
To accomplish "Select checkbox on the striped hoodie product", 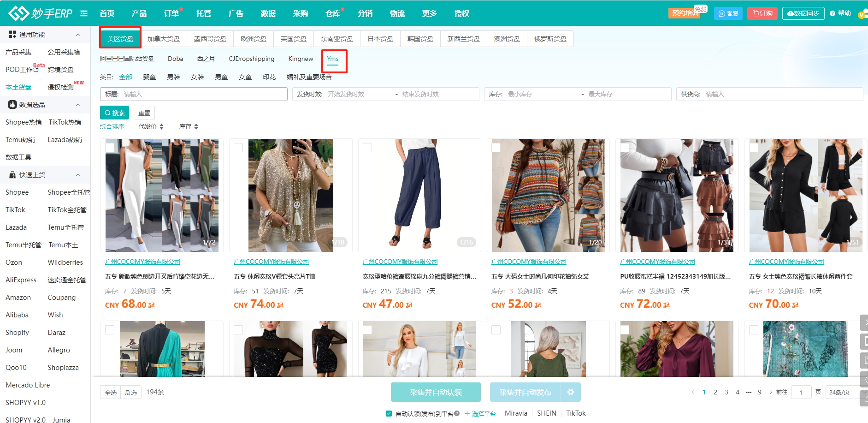I will pyautogui.click(x=496, y=148).
